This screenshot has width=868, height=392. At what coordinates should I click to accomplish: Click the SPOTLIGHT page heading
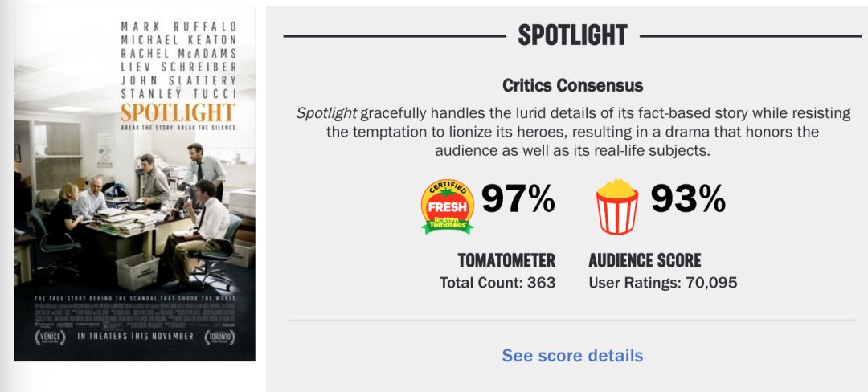tap(572, 35)
